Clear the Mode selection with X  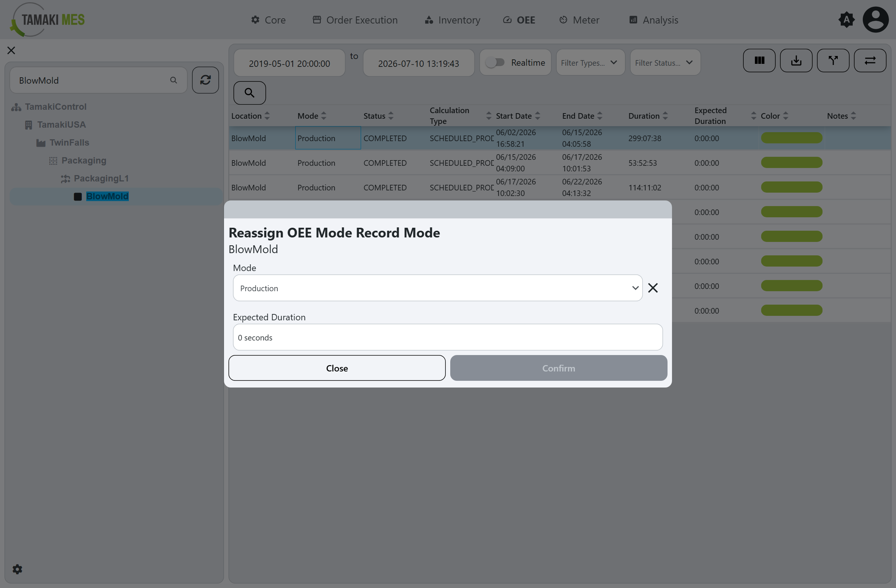[x=653, y=288]
